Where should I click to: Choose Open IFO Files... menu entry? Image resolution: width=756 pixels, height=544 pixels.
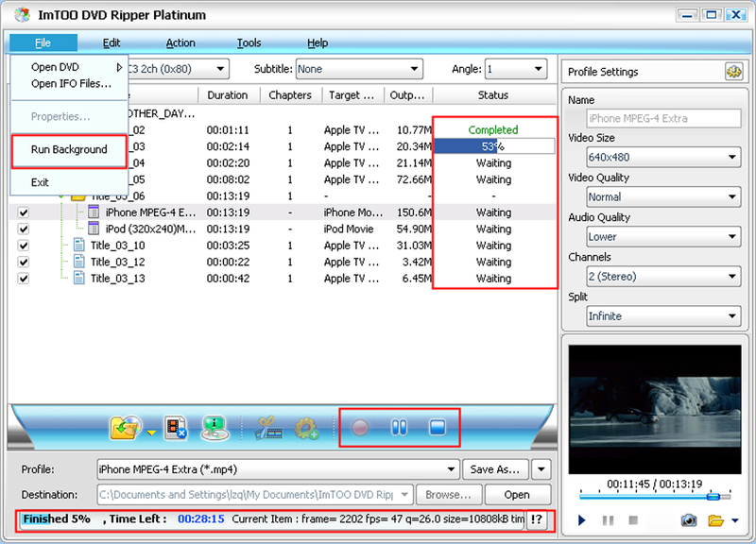69,83
